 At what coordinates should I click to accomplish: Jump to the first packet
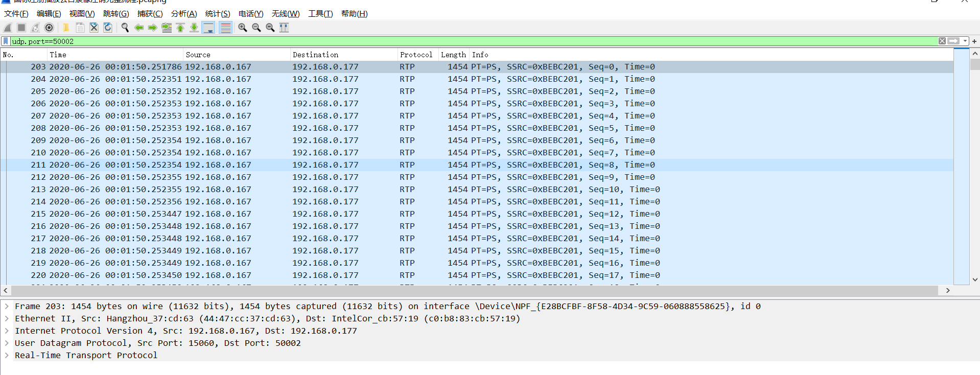pos(180,28)
